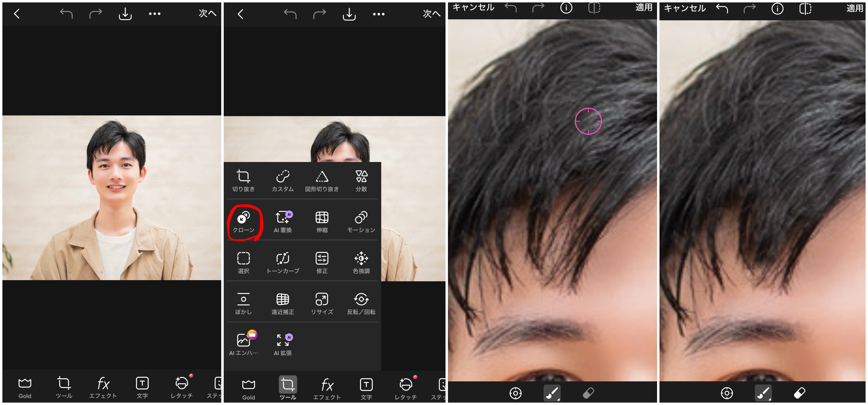
Task: Choose the カスタム freeform cutout tool
Action: pos(283,181)
